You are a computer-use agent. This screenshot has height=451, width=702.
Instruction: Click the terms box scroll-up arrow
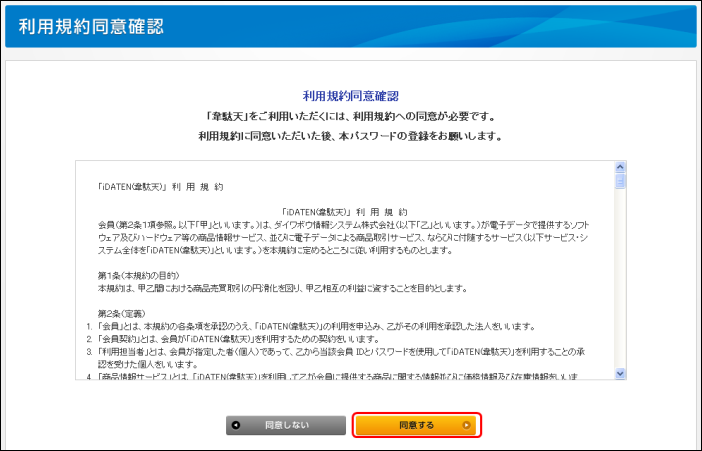[620, 167]
